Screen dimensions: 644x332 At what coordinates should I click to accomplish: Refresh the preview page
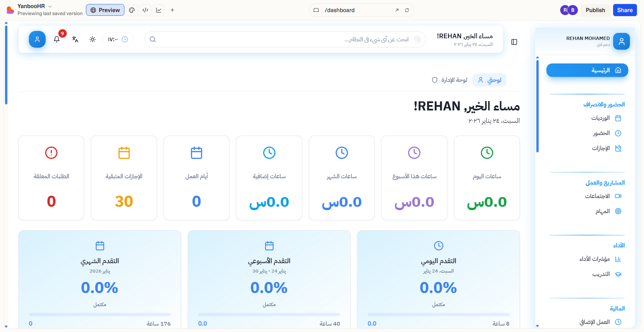pos(407,10)
